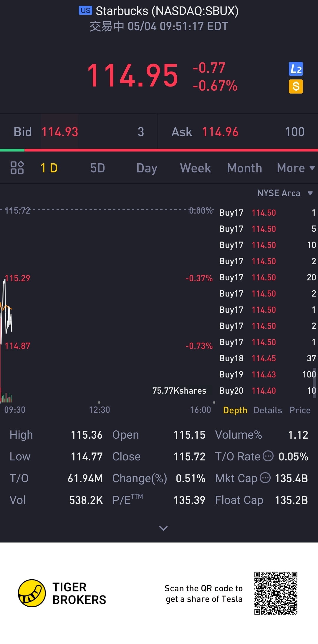Tap the info icon beside T/O Rate

pyautogui.click(x=268, y=456)
